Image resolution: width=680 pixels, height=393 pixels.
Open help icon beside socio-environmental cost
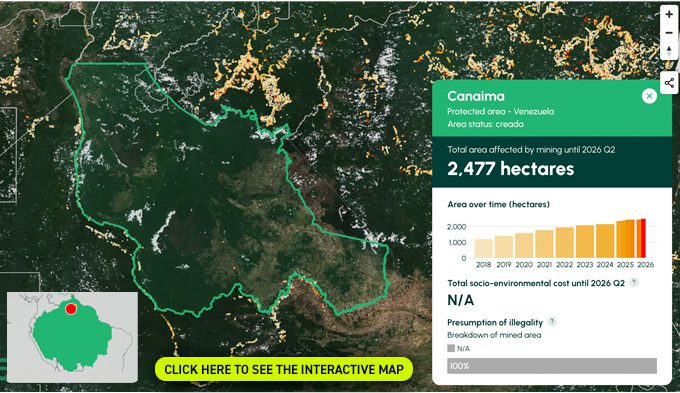(x=634, y=282)
